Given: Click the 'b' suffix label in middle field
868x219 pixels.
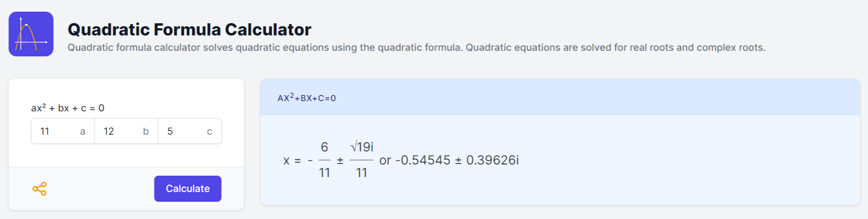Looking at the screenshot, I should coord(146,131).
